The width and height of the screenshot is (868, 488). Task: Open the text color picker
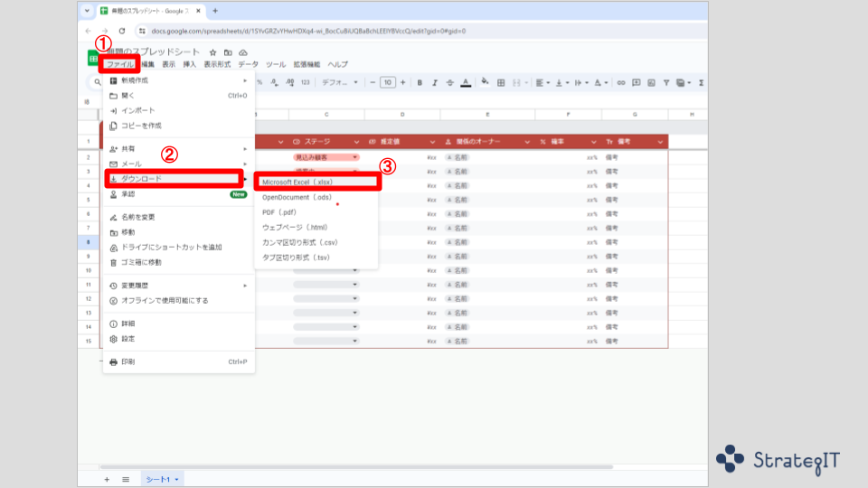click(x=466, y=82)
